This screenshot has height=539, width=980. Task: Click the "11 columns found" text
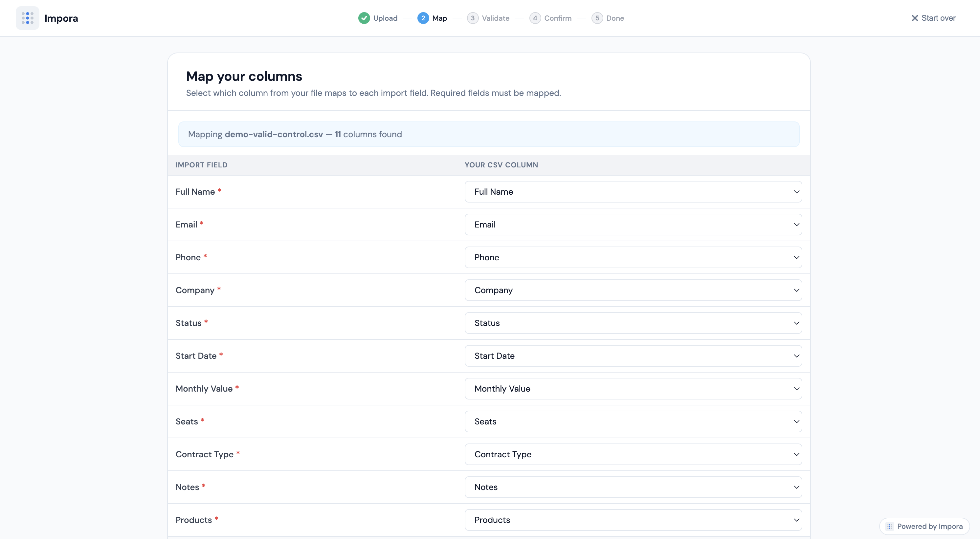[x=368, y=134]
